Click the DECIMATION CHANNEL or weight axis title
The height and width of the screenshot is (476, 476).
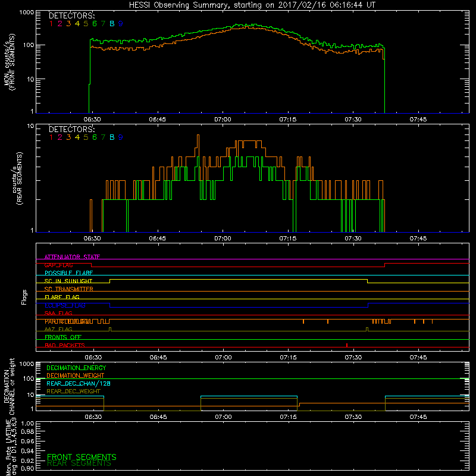[x=9, y=386]
